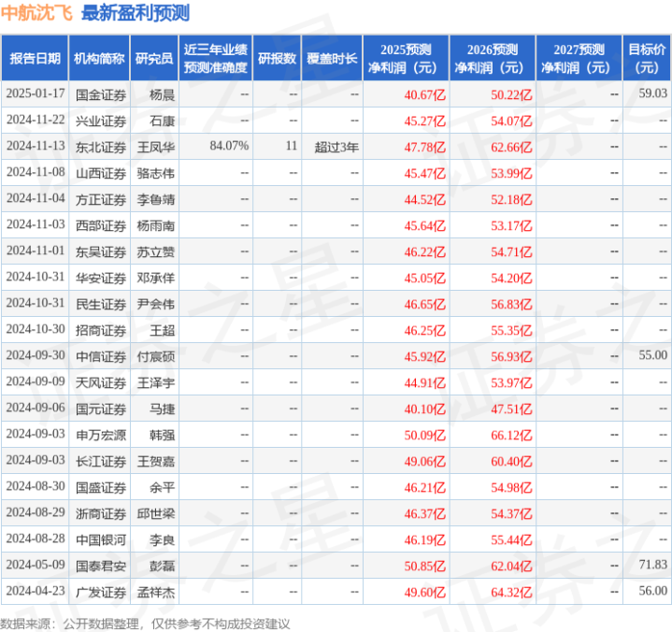This screenshot has width=672, height=632.
Task: Select the value 47.78亿
Action: point(424,147)
